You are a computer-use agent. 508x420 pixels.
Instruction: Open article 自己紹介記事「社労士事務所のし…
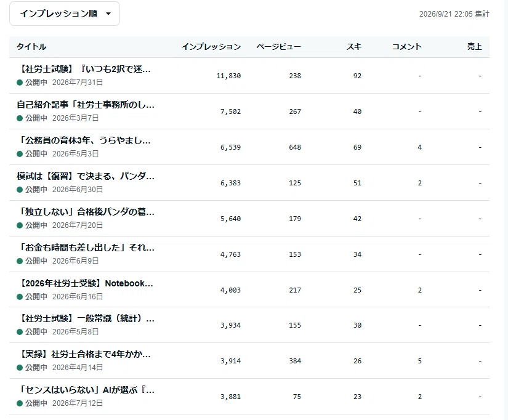point(86,105)
